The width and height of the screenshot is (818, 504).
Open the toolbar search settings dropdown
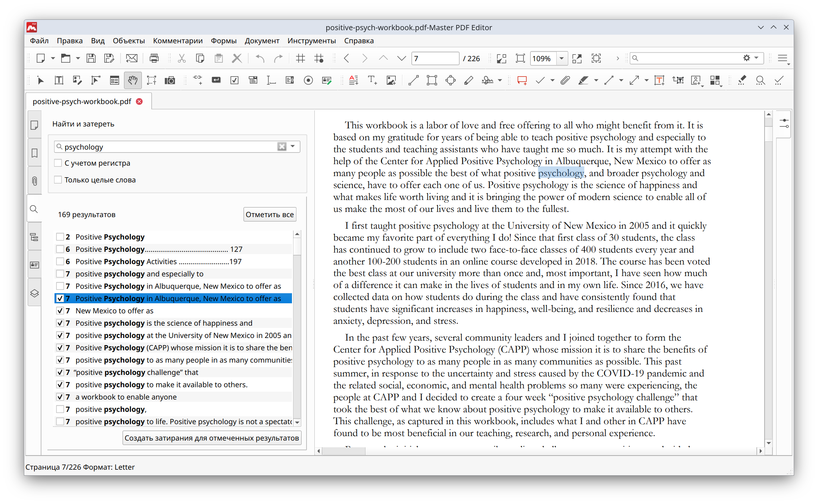(751, 58)
